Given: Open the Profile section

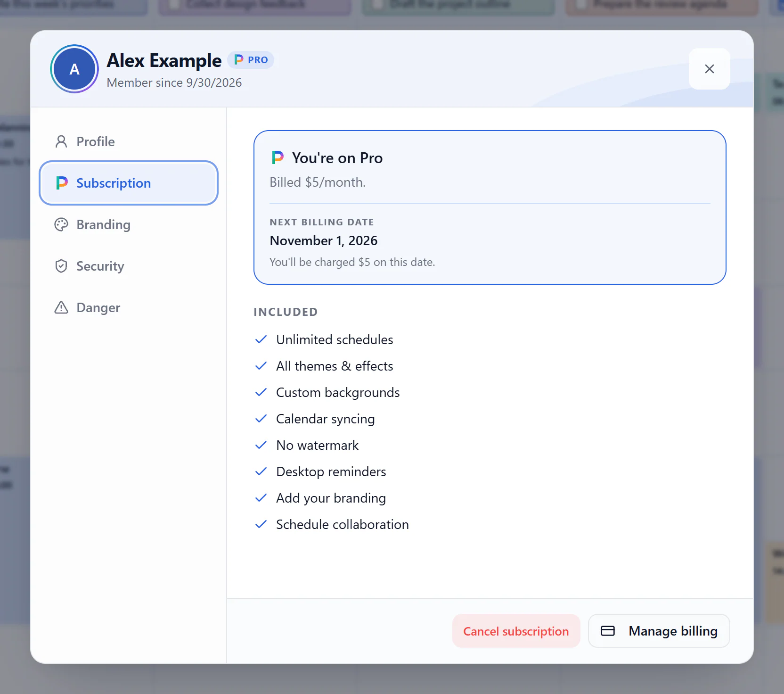Looking at the screenshot, I should tap(129, 141).
